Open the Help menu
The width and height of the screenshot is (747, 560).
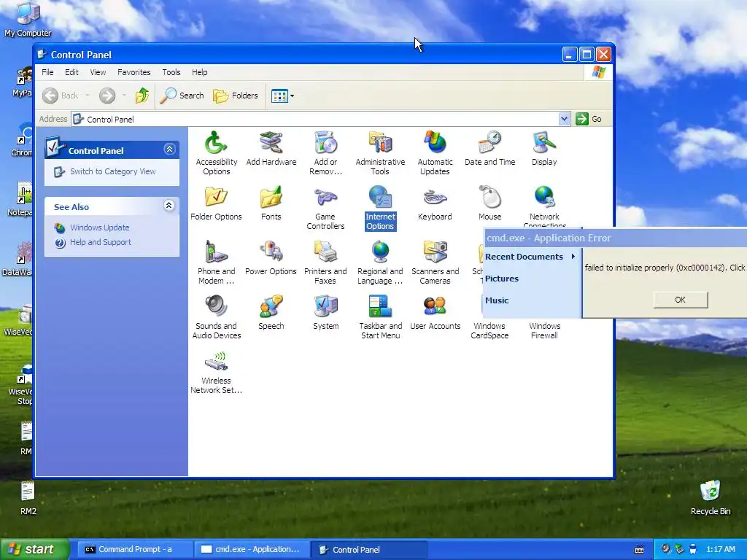click(x=200, y=72)
